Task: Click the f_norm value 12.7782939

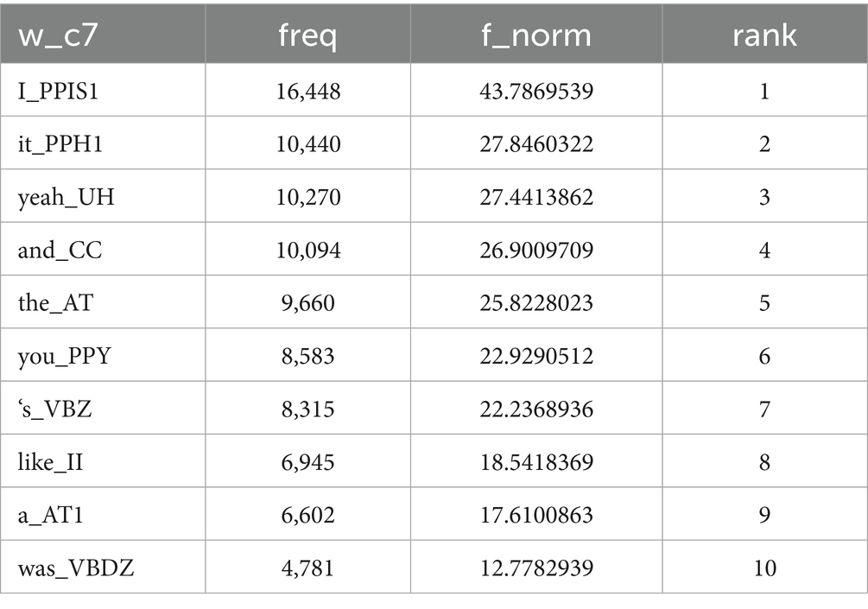Action: click(536, 568)
